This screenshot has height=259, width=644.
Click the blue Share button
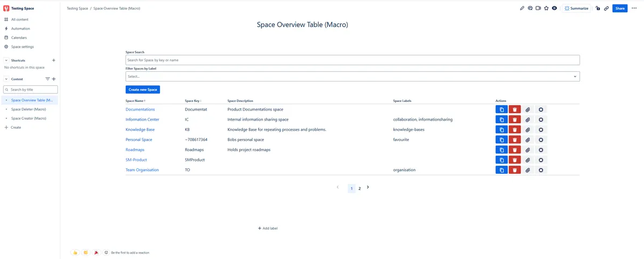point(620,8)
